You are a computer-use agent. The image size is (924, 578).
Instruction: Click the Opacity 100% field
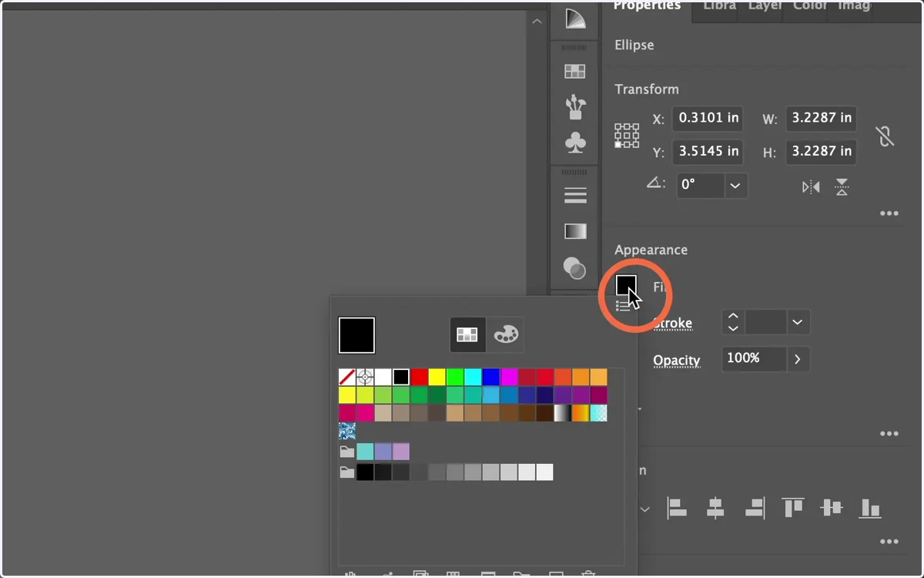[754, 359]
